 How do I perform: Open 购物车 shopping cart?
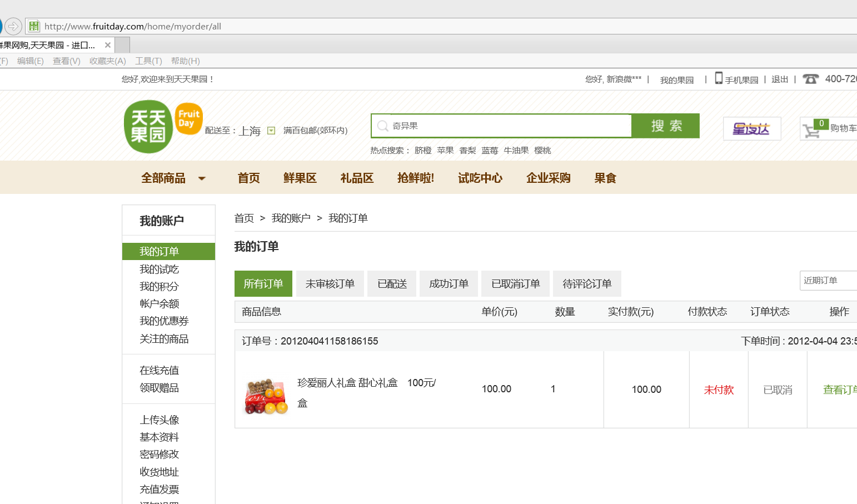pyautogui.click(x=843, y=128)
